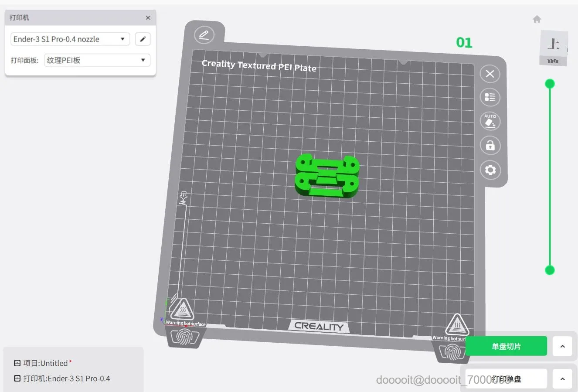The height and width of the screenshot is (392, 578).
Task: Click the 打印单盘 print plate button
Action: [x=506, y=379]
